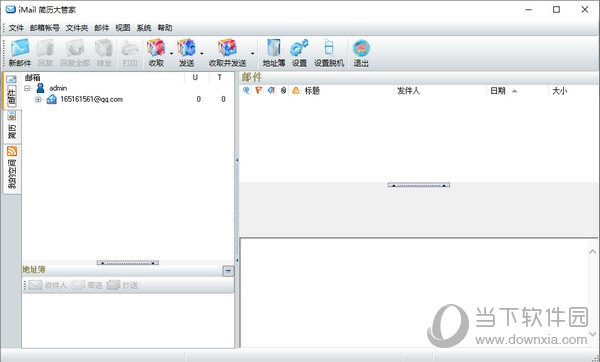Open dropdown arrow next to 收取
This screenshot has height=362, width=600.
(x=171, y=54)
